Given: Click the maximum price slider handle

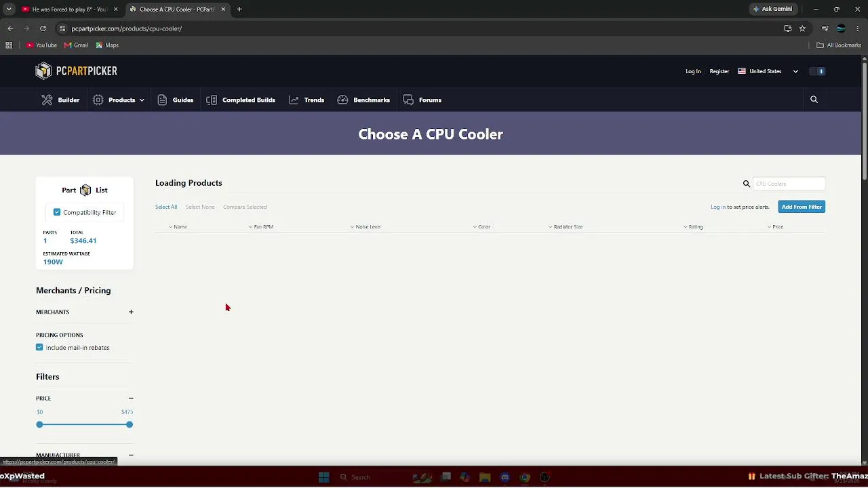Looking at the screenshot, I should pos(130,424).
